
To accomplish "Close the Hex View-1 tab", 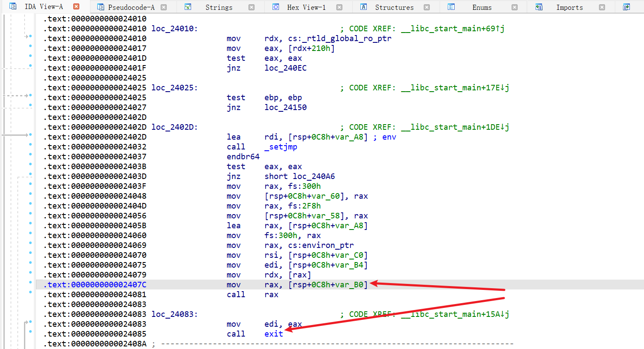I will pyautogui.click(x=339, y=7).
